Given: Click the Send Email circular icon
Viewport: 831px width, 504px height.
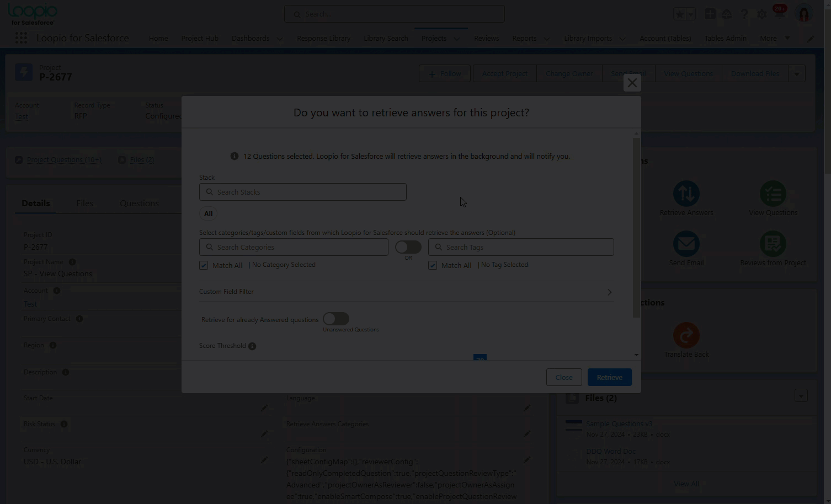Looking at the screenshot, I should pyautogui.click(x=686, y=244).
